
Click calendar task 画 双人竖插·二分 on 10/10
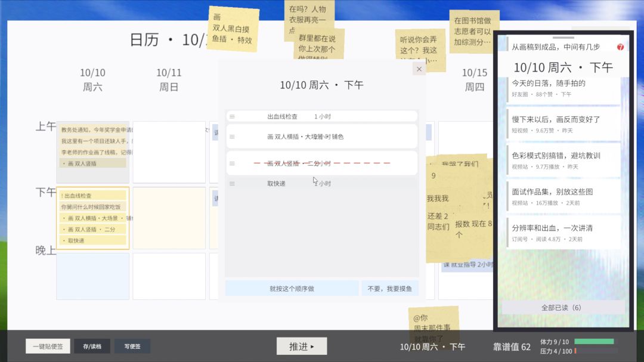93,229
